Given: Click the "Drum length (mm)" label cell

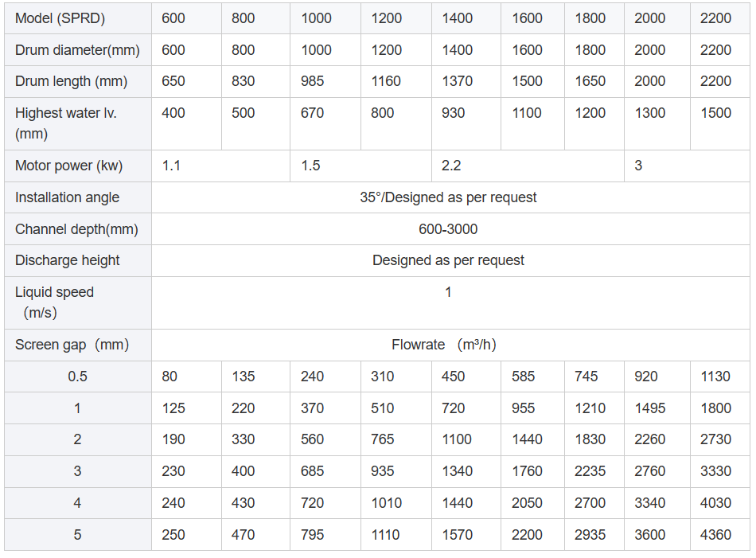Looking at the screenshot, I should coord(71,81).
